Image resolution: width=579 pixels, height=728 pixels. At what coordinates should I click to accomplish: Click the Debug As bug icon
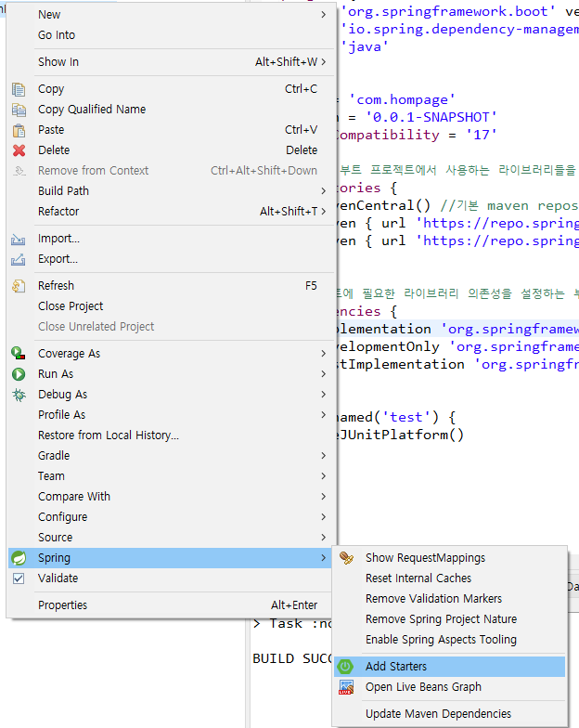click(x=19, y=395)
